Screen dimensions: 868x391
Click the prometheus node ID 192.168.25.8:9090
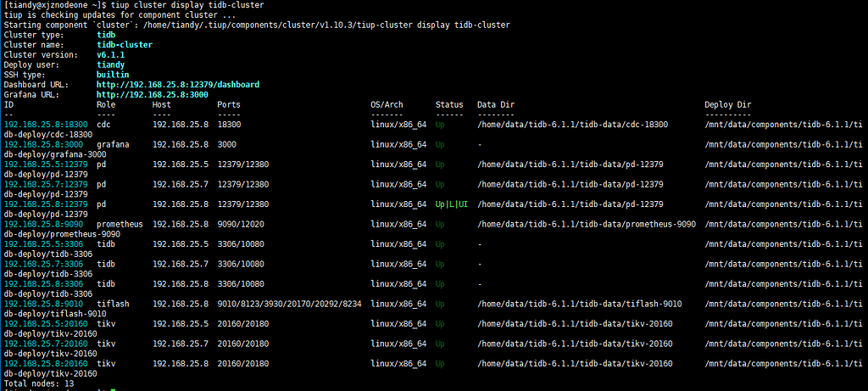tap(43, 224)
